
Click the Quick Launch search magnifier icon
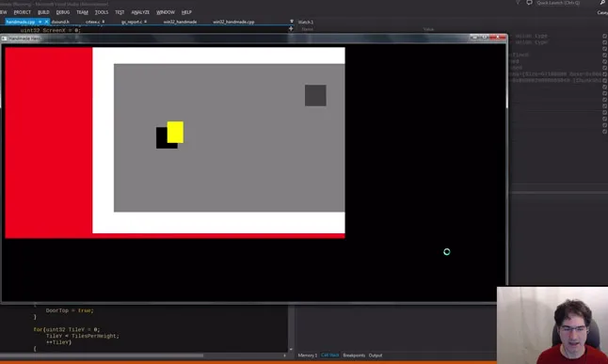pos(603,3)
